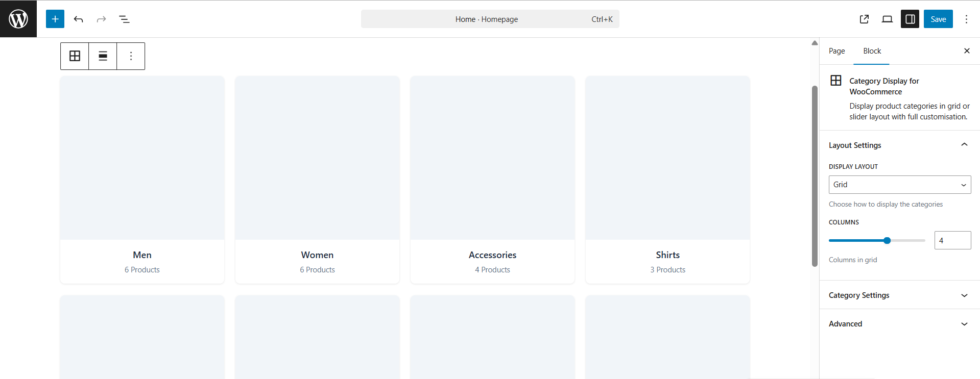This screenshot has width=980, height=379.
Task: Expand the Advanced panel
Action: (x=899, y=323)
